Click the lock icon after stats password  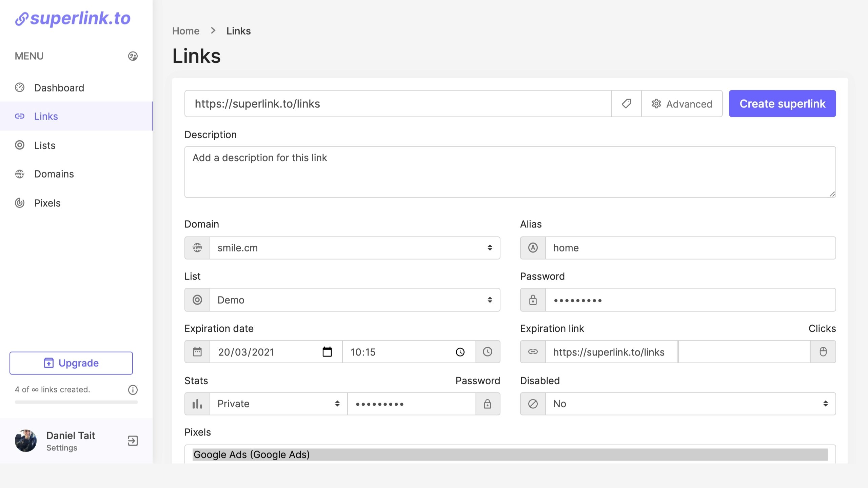(x=487, y=404)
